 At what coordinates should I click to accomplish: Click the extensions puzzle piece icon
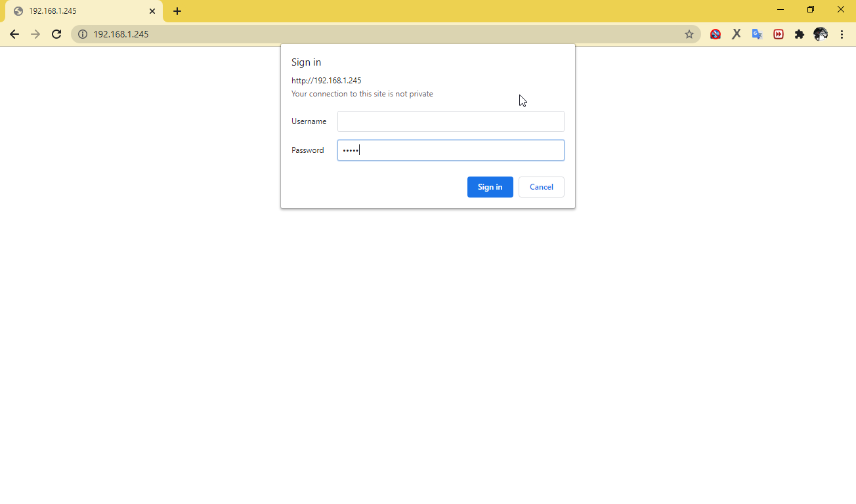click(x=800, y=33)
